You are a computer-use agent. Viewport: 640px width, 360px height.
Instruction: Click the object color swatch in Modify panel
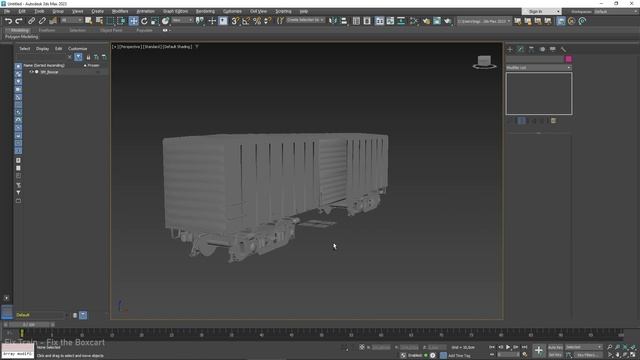point(568,59)
